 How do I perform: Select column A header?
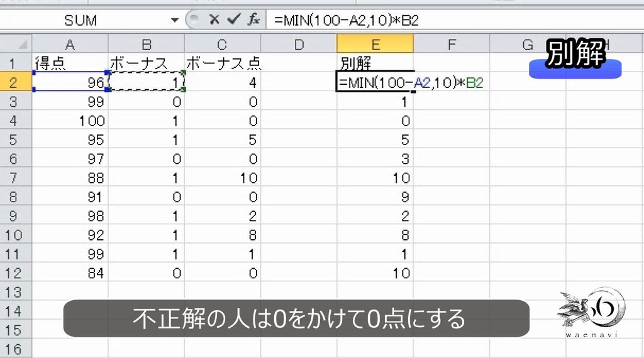[x=70, y=44]
